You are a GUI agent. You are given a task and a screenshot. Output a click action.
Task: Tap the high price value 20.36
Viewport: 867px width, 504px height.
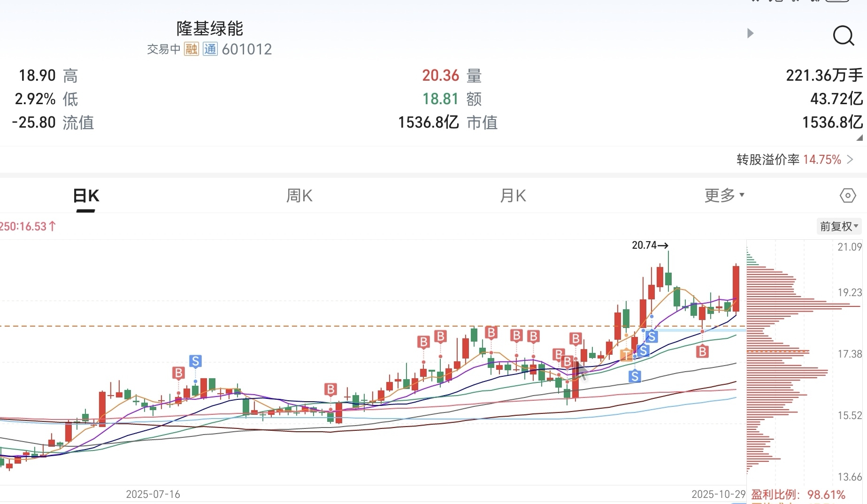click(440, 76)
